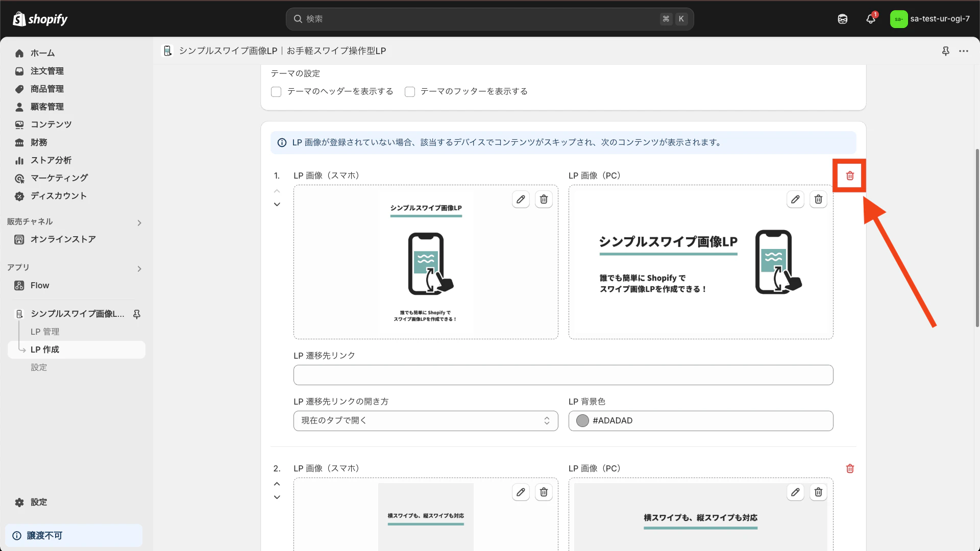Open the Sidekick assistant icon
This screenshot has height=551, width=980.
coord(843,19)
